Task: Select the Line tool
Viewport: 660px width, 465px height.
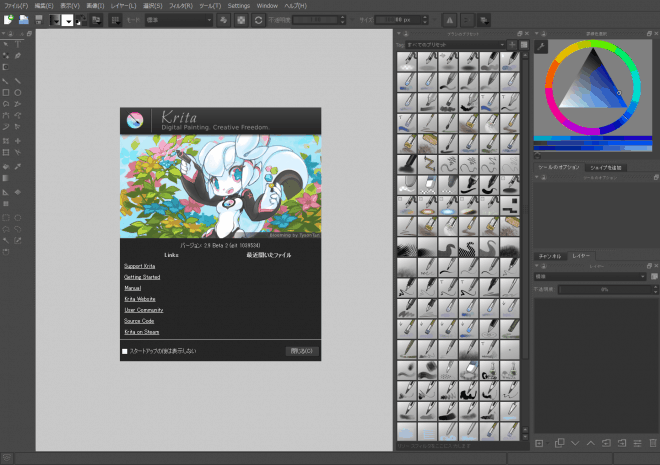Action: (x=18, y=80)
